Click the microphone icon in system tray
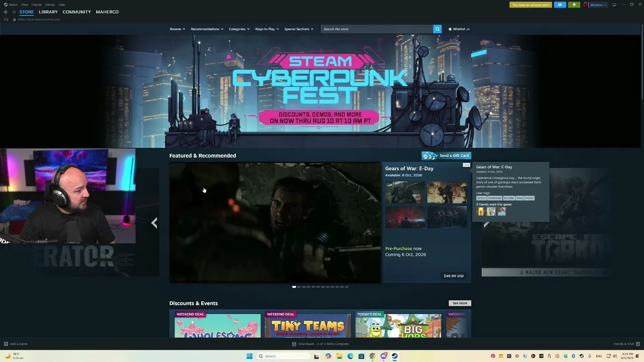This screenshot has width=644, height=362. tap(590, 356)
